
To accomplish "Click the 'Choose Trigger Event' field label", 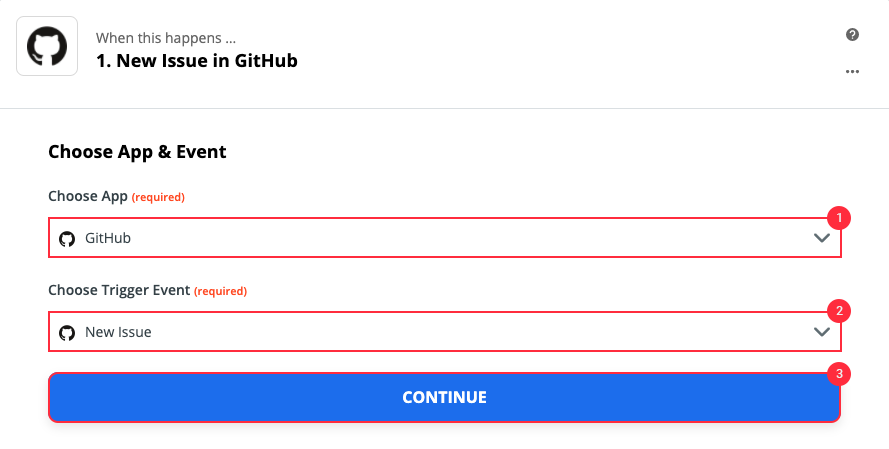I will click(119, 290).
